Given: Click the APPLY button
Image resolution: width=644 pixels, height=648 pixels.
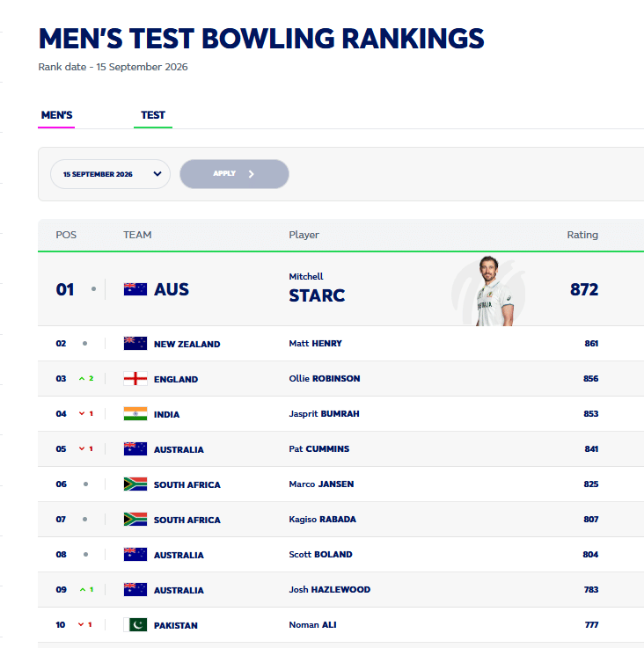Looking at the screenshot, I should point(234,174).
